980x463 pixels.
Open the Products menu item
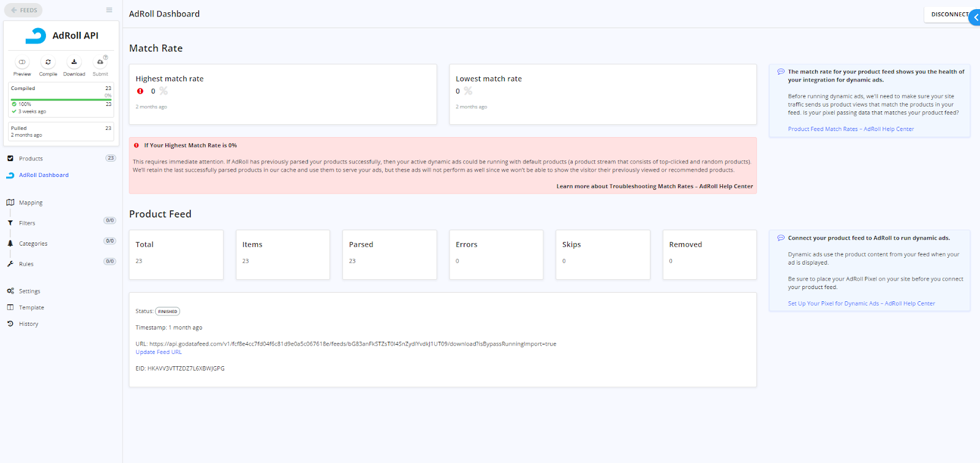[31, 159]
